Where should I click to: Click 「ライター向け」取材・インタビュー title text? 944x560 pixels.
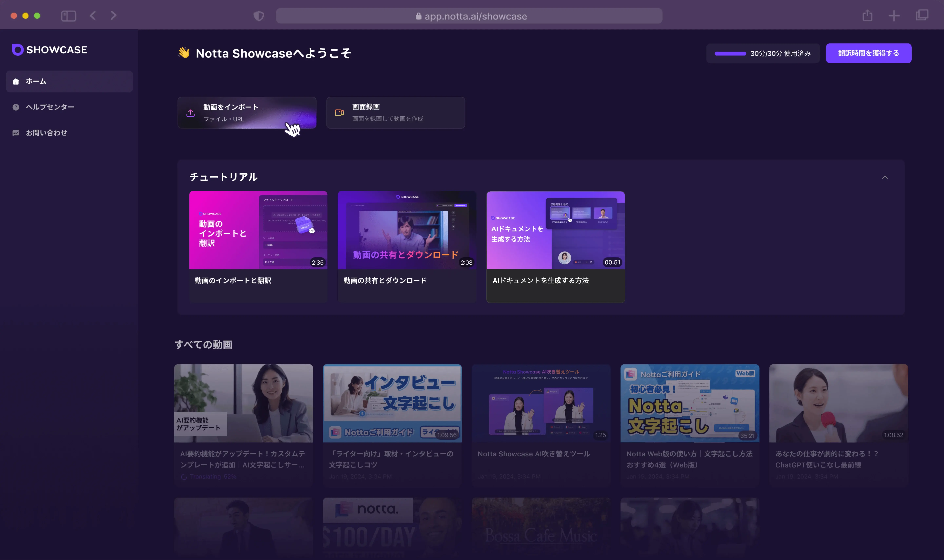coord(391,459)
